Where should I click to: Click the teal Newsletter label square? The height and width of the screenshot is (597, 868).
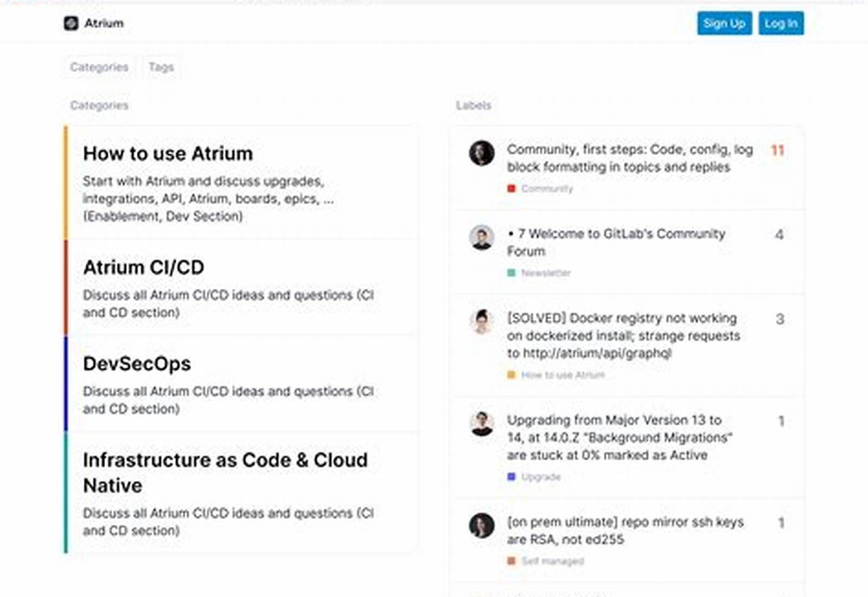[511, 272]
